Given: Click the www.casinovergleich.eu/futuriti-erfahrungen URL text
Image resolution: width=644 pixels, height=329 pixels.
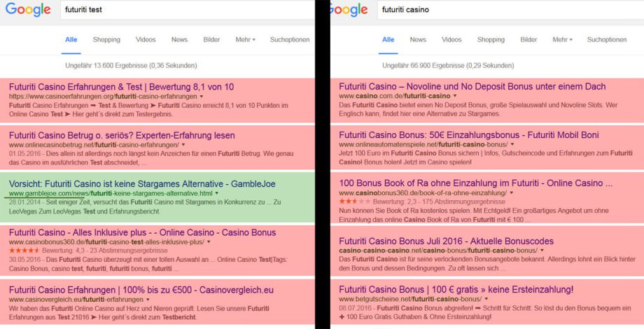Looking at the screenshot, I should coord(76,300).
